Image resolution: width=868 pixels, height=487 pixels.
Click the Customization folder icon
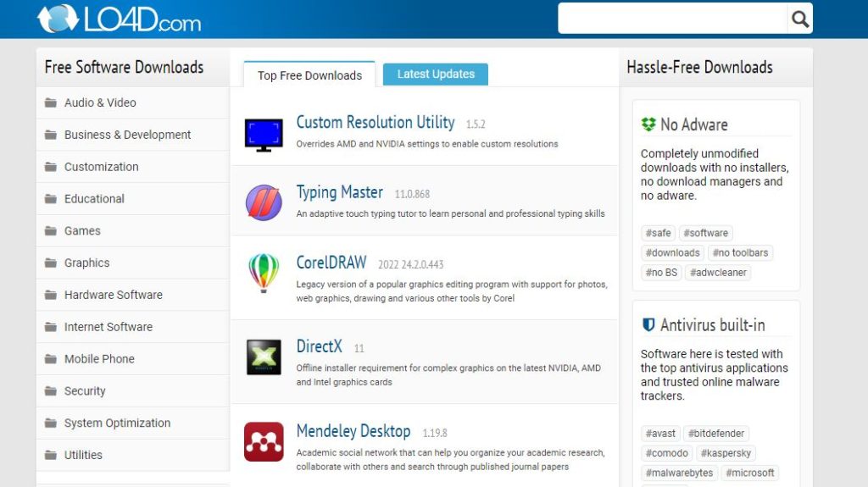(x=51, y=167)
